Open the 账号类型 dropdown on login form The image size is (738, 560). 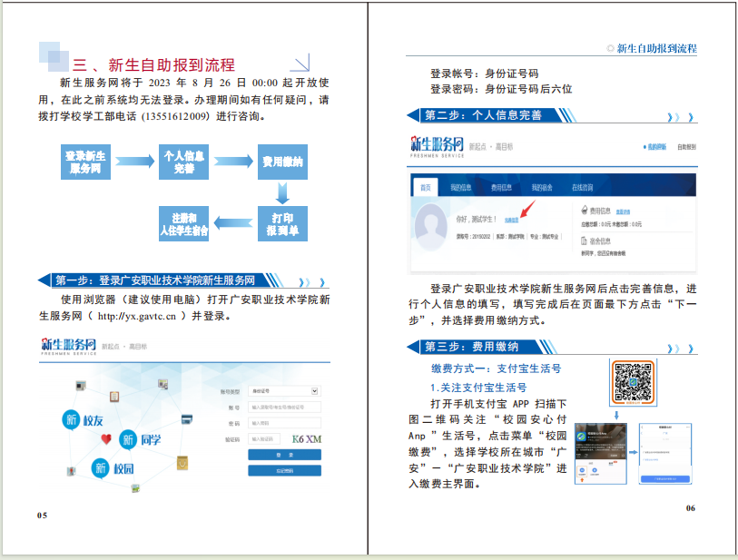pyautogui.click(x=285, y=391)
